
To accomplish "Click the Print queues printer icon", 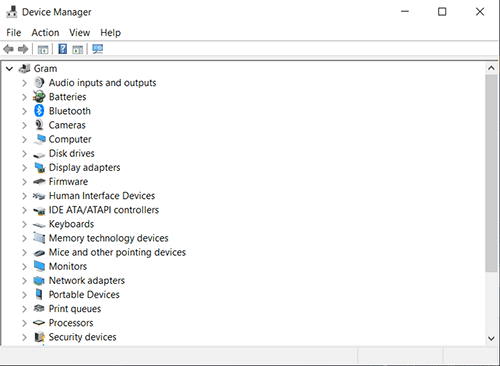I will click(39, 308).
